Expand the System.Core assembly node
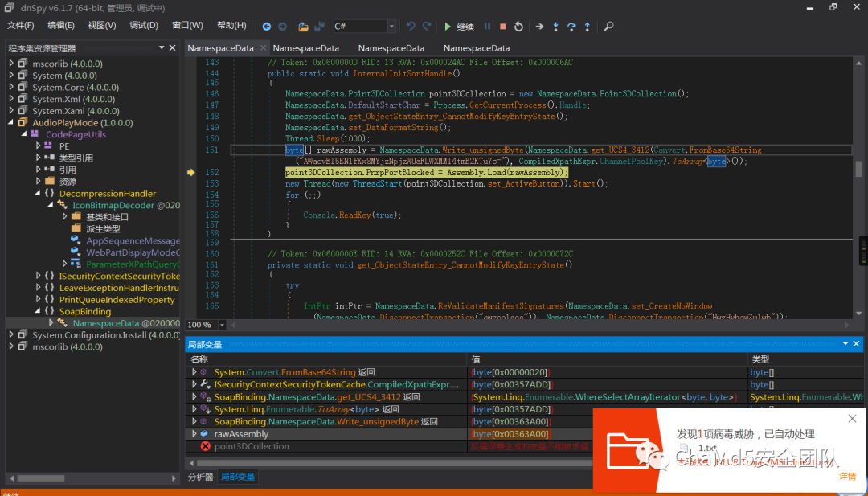868x496 pixels. 11,87
